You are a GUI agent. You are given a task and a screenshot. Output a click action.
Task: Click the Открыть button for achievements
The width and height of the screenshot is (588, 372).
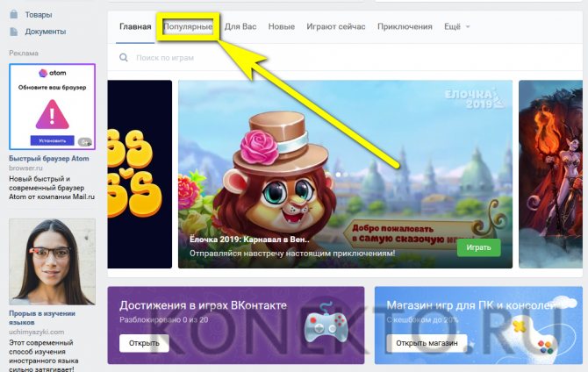(145, 343)
